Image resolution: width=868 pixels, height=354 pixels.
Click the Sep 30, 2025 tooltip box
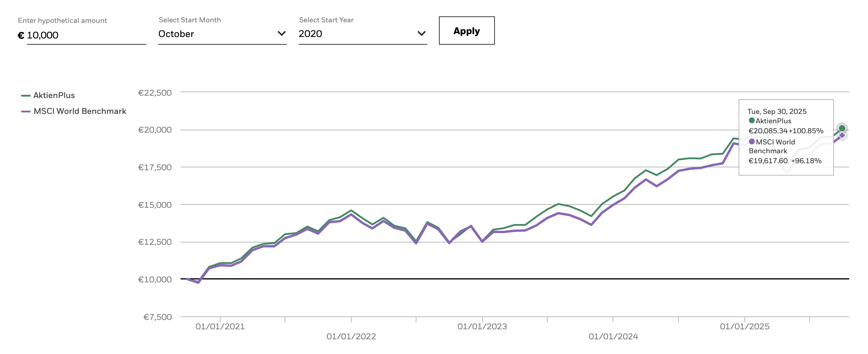click(x=786, y=137)
